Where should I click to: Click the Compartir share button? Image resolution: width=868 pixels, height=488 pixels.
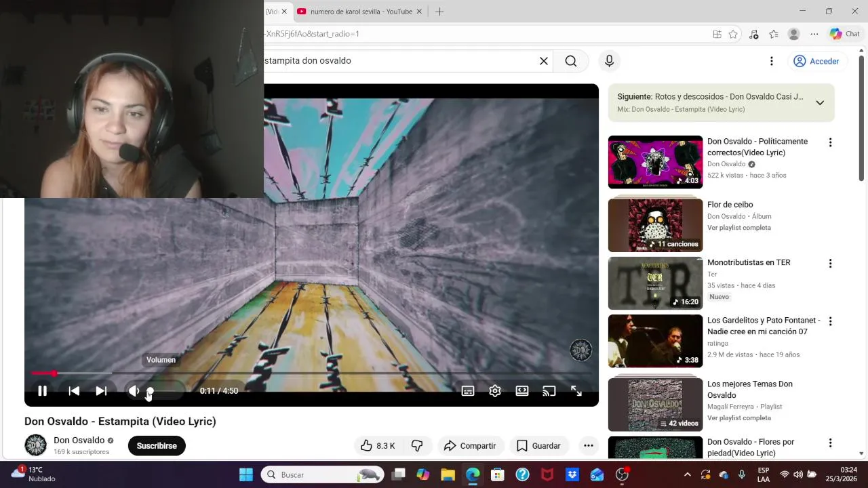pyautogui.click(x=470, y=446)
